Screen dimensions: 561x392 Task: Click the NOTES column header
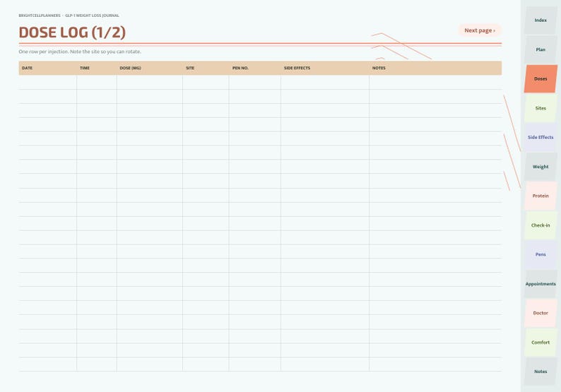click(x=435, y=68)
